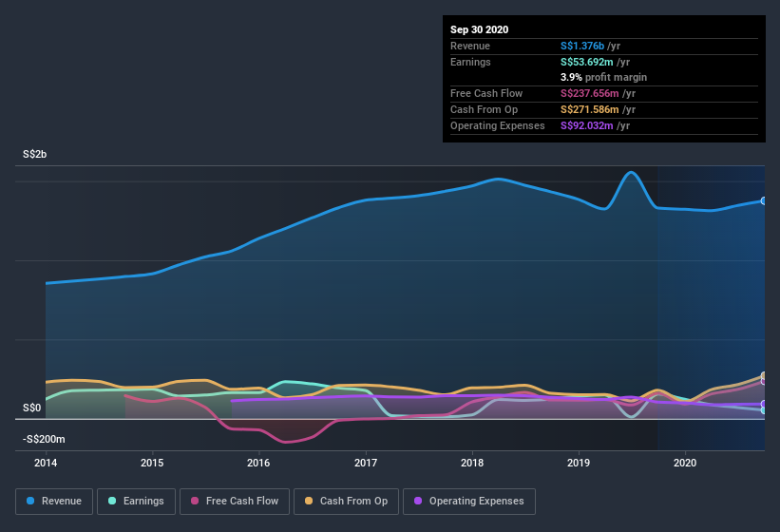Click the 2018 x-axis label

[x=471, y=463]
